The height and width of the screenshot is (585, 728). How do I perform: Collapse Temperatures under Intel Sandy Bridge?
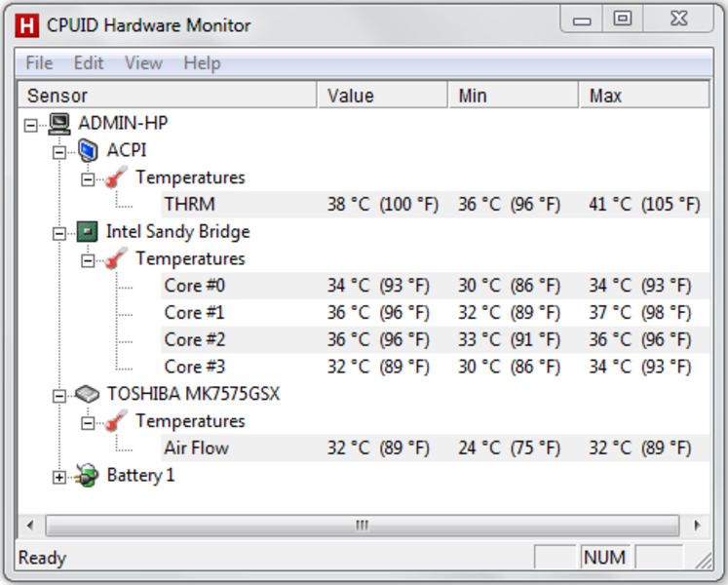88,260
